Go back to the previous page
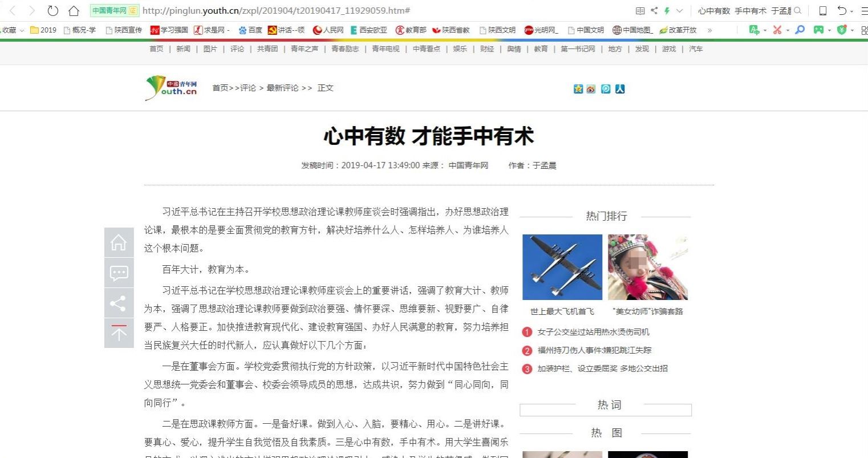 (13, 11)
